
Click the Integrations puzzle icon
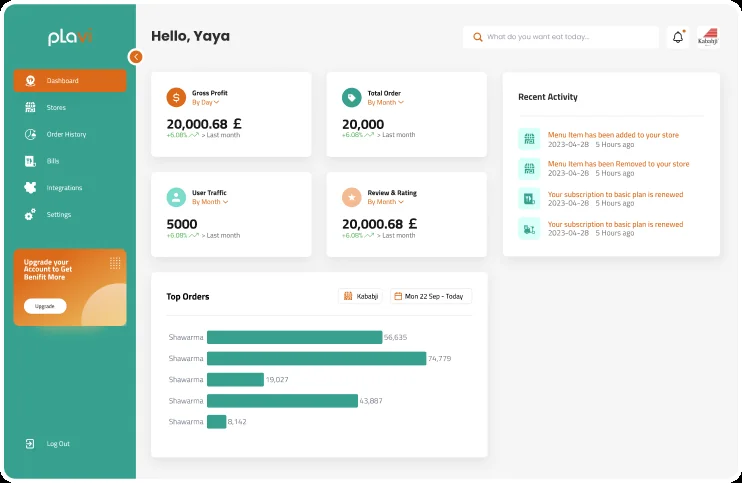click(30, 188)
